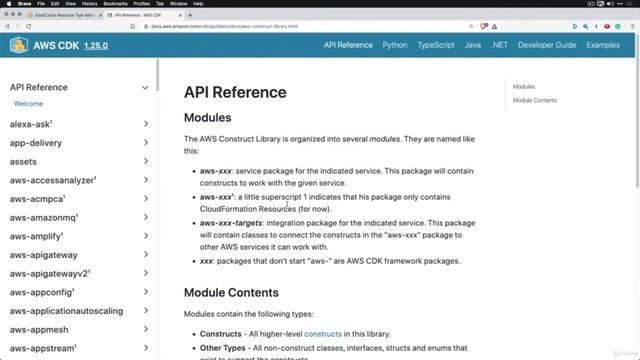Switch to the ElastiCache Resource Type tab
Screen dimensions: 640x360
(x=64, y=15)
